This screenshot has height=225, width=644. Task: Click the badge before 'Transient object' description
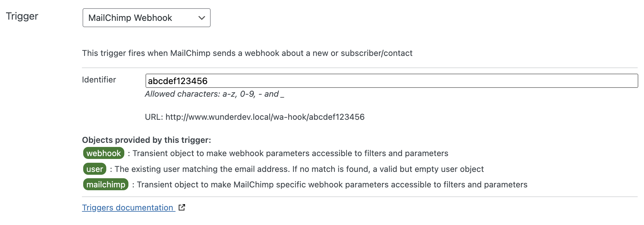[103, 153]
